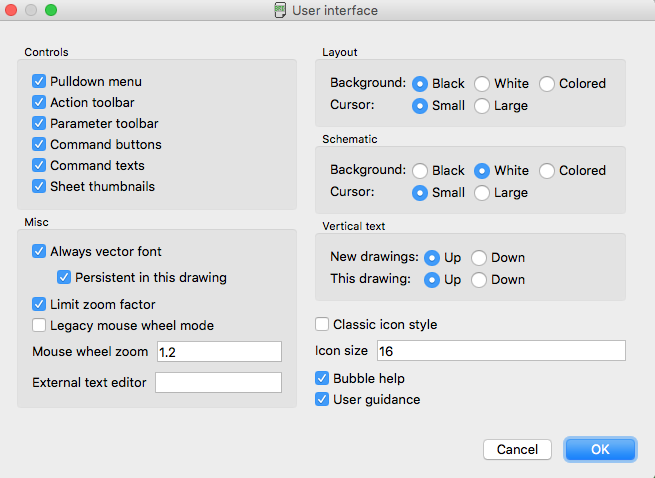Select Large cursor for Layout
The height and width of the screenshot is (478, 655).
click(482, 106)
